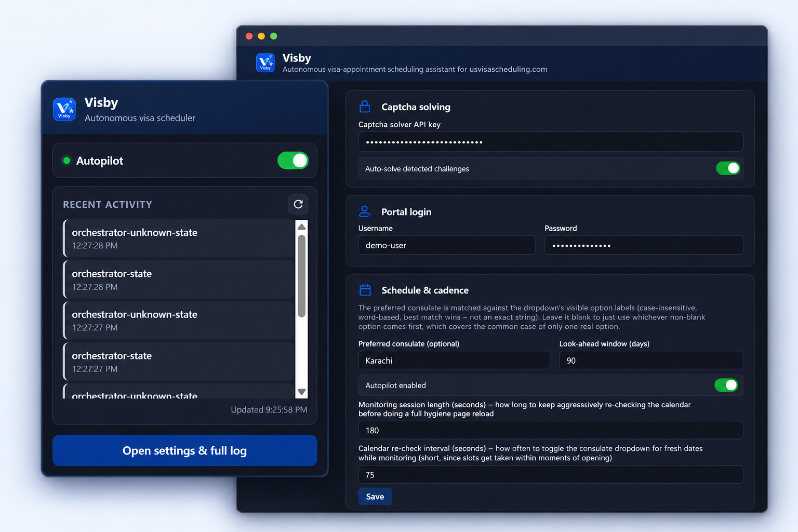
Task: Turn off the Autopilot enabled switch
Action: pos(726,385)
